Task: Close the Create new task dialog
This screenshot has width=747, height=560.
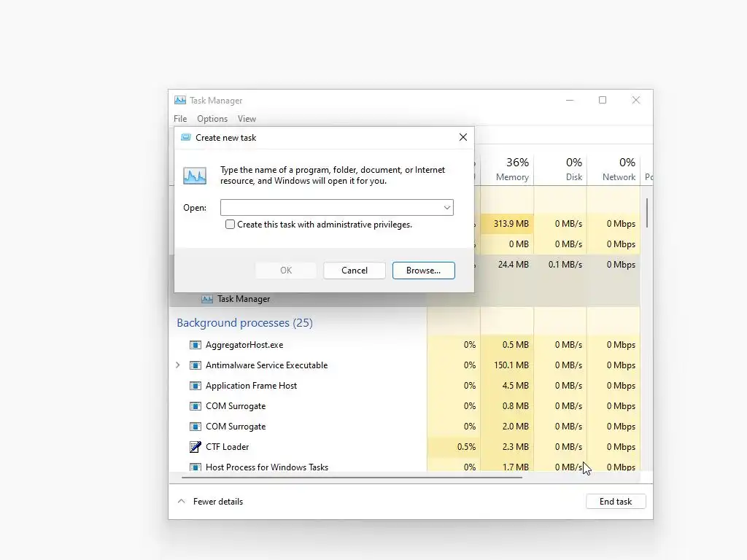Action: point(463,137)
